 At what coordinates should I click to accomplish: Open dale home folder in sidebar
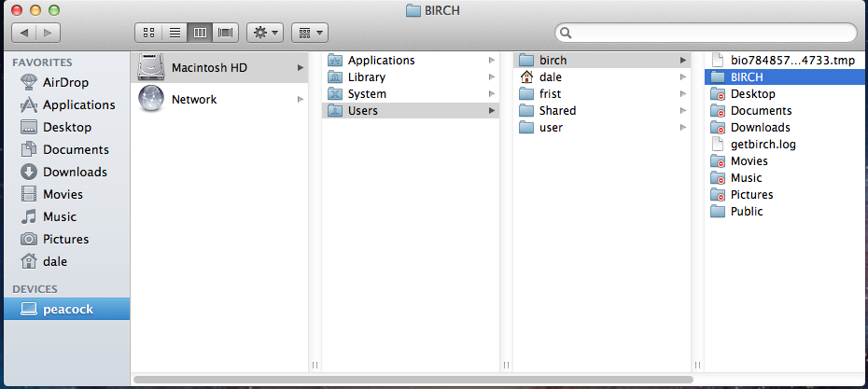click(55, 261)
